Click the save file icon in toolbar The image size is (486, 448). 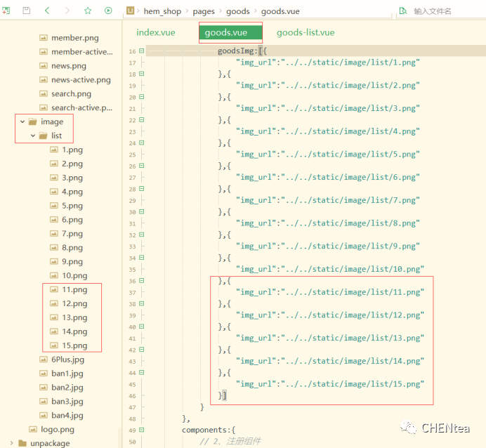tap(27, 11)
